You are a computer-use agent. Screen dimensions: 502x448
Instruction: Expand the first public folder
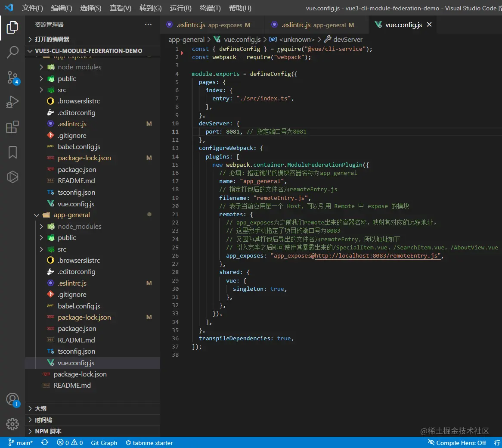(93, 78)
